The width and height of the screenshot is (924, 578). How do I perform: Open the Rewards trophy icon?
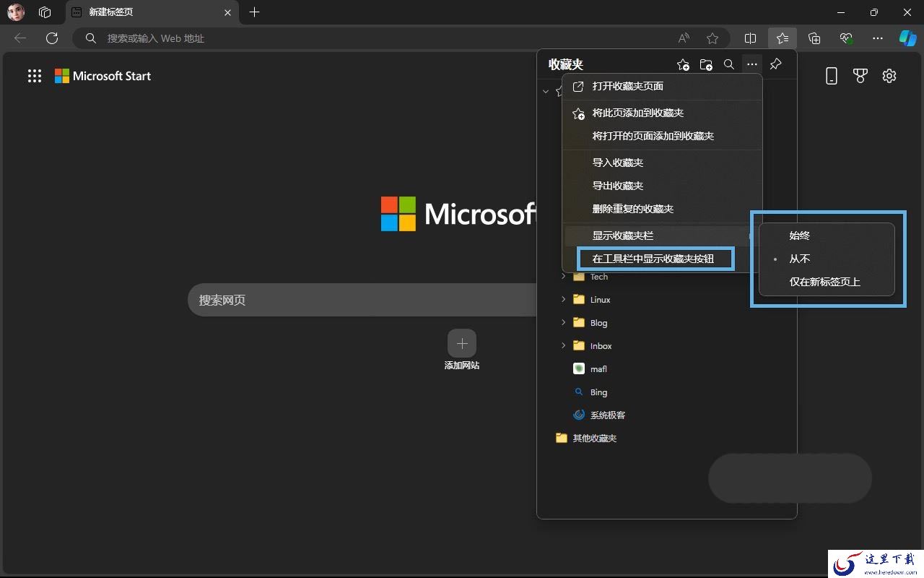(x=860, y=76)
